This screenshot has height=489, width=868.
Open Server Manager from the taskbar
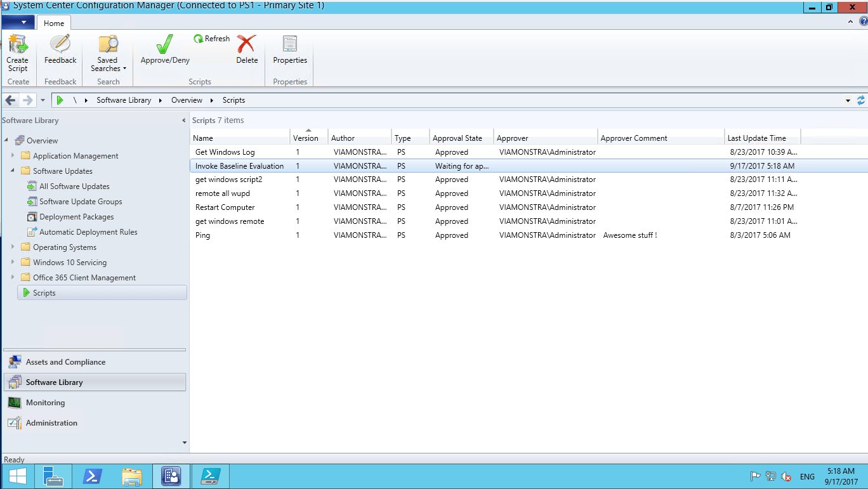click(x=52, y=476)
